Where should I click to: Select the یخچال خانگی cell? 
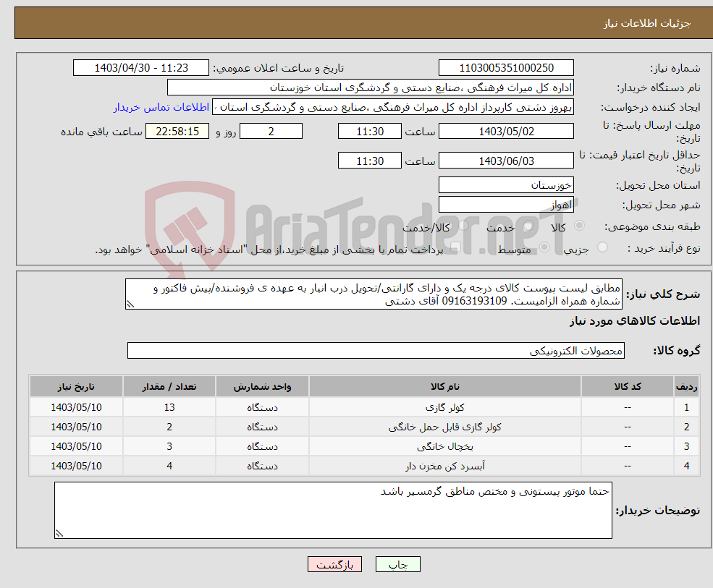445,447
